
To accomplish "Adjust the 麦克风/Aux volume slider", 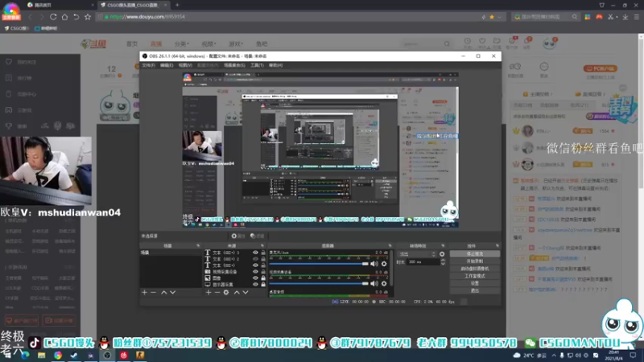I will [x=319, y=264].
